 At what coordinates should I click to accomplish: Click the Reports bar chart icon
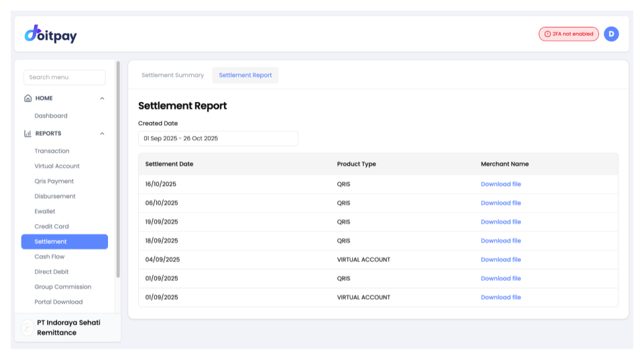click(28, 133)
